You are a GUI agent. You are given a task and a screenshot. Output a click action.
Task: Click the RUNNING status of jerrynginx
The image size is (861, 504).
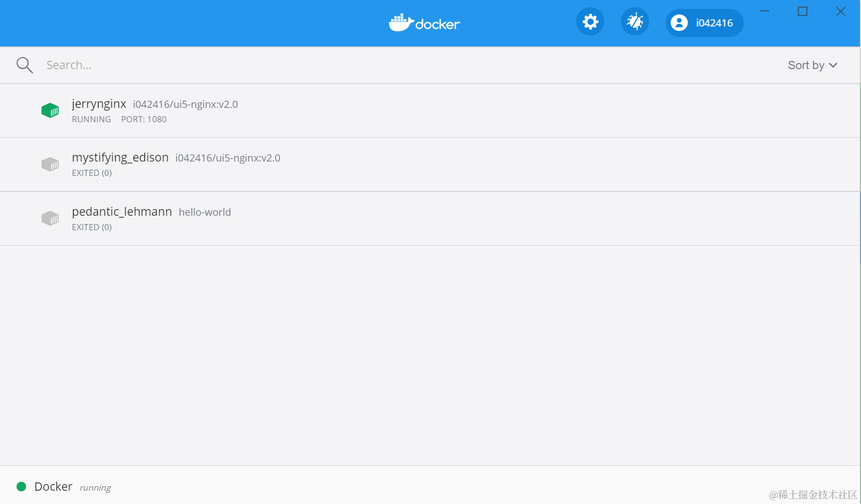click(x=91, y=119)
